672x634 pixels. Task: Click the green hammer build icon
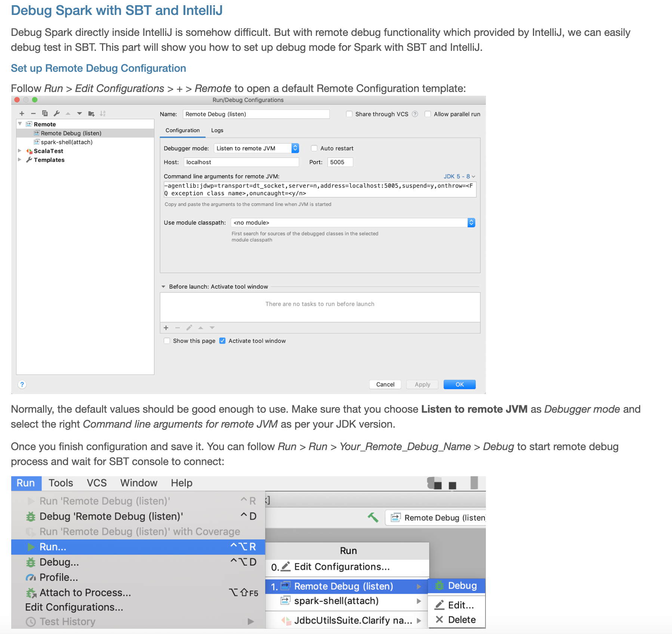point(373,517)
